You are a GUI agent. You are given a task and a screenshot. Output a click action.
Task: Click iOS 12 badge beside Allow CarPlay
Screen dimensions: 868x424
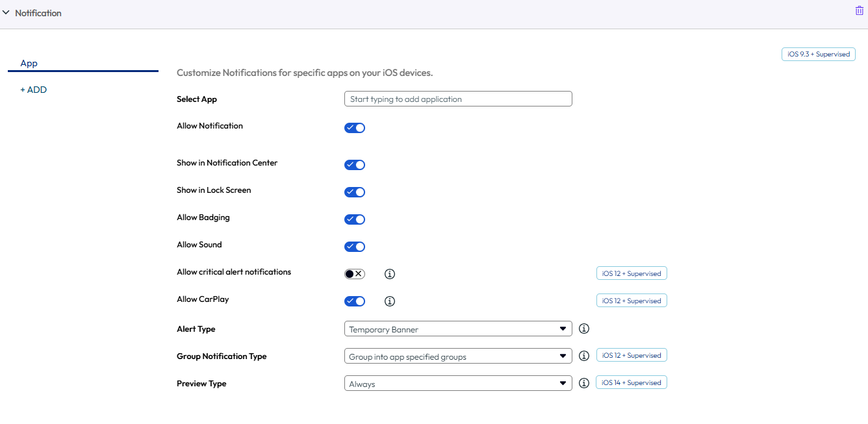click(x=632, y=301)
